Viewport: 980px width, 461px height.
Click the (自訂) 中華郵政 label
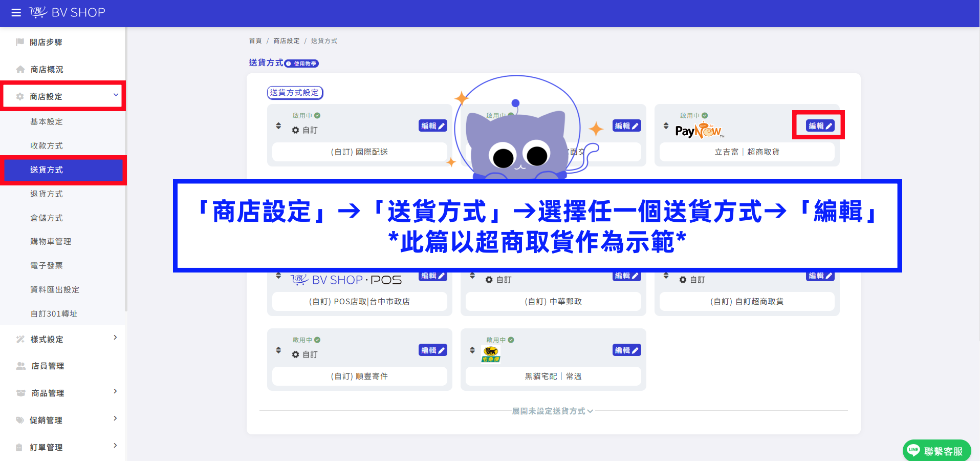553,302
